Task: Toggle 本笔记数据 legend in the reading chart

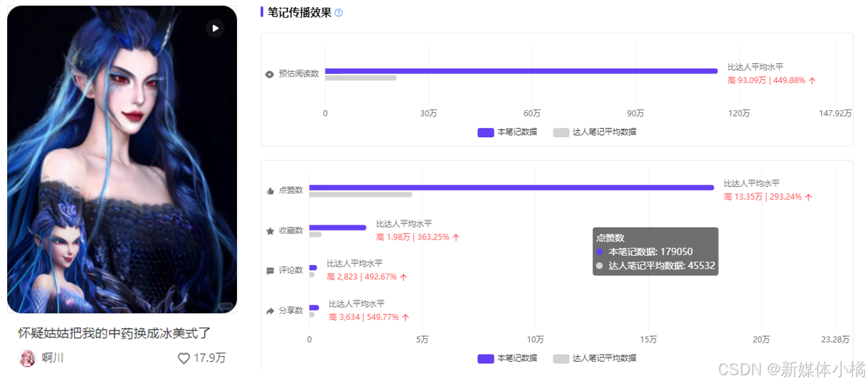Action: click(x=507, y=132)
